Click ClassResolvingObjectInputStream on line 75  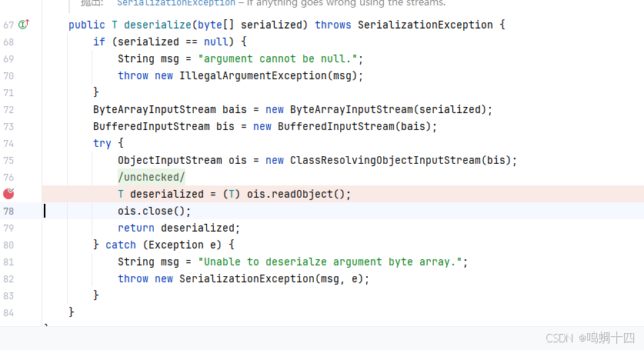pyautogui.click(x=385, y=160)
